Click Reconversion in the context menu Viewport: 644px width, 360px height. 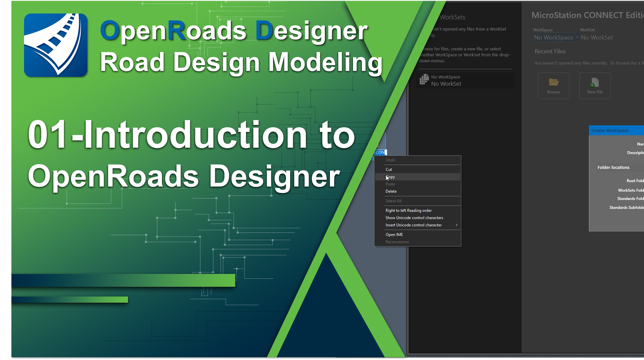[x=397, y=242]
